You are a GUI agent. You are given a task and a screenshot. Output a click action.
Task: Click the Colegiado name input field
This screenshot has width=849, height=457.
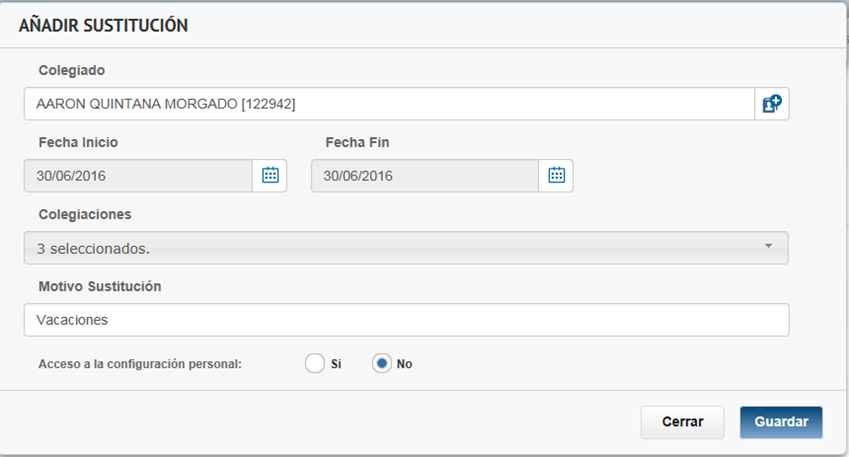click(388, 103)
